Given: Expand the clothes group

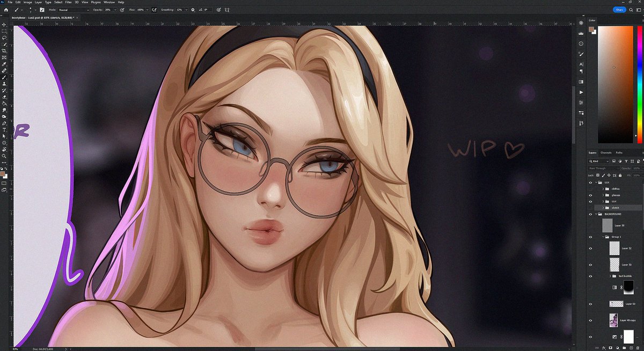Looking at the screenshot, I should [x=603, y=189].
